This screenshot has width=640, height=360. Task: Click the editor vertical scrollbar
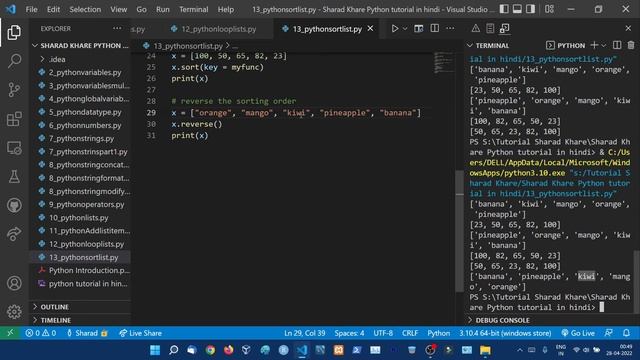(x=459, y=231)
